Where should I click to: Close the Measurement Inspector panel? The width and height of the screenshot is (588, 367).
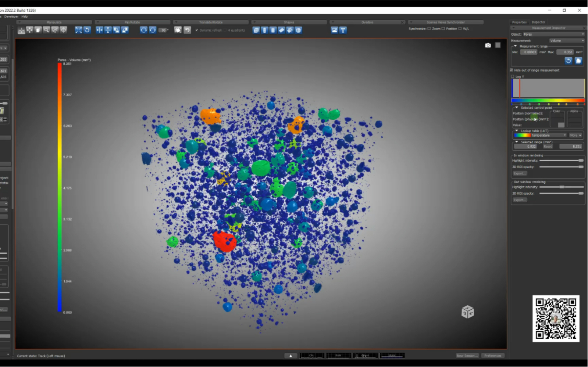click(x=584, y=28)
